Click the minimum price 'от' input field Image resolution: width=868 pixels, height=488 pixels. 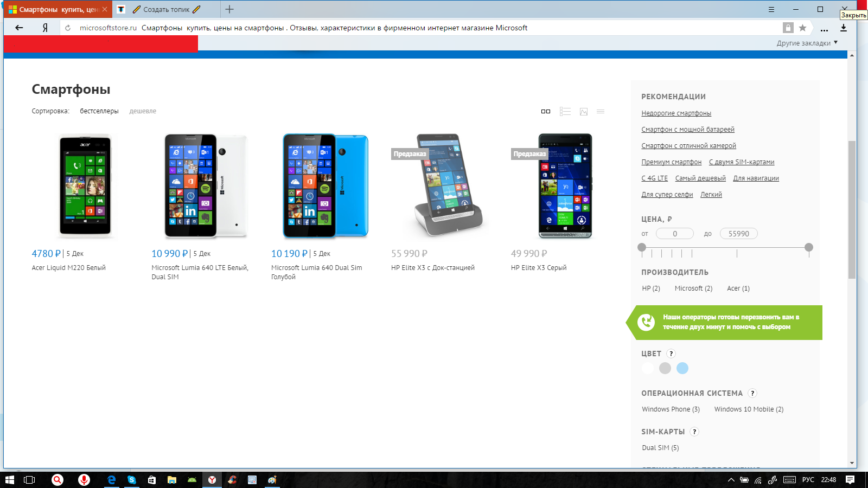point(675,234)
